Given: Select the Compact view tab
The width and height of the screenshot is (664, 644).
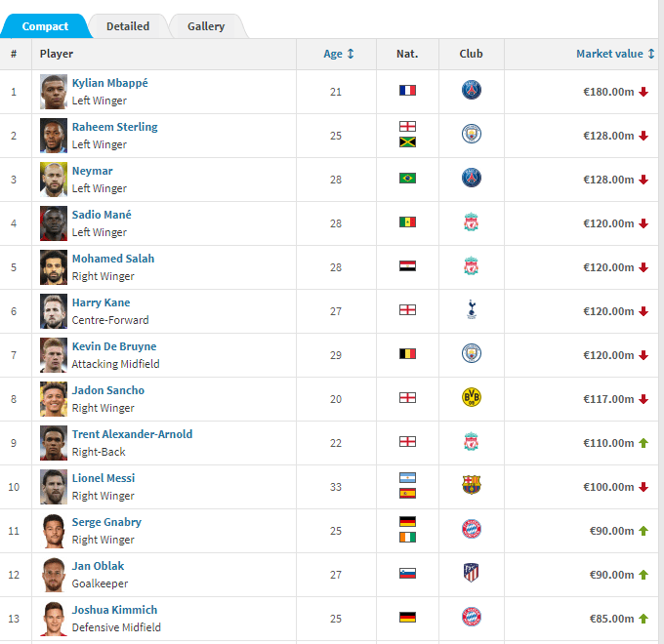Looking at the screenshot, I should click(45, 26).
